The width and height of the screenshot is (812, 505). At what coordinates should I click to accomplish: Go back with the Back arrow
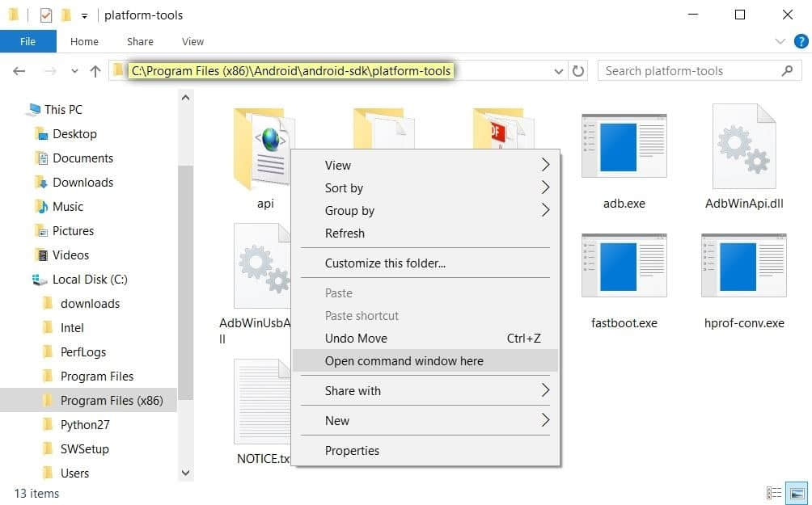point(19,71)
